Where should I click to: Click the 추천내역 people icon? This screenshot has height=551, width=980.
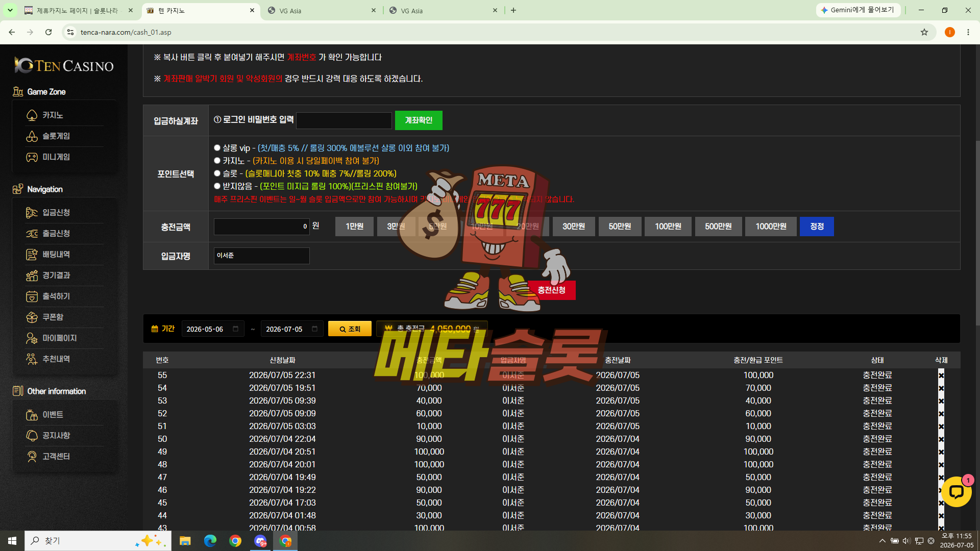click(x=32, y=359)
